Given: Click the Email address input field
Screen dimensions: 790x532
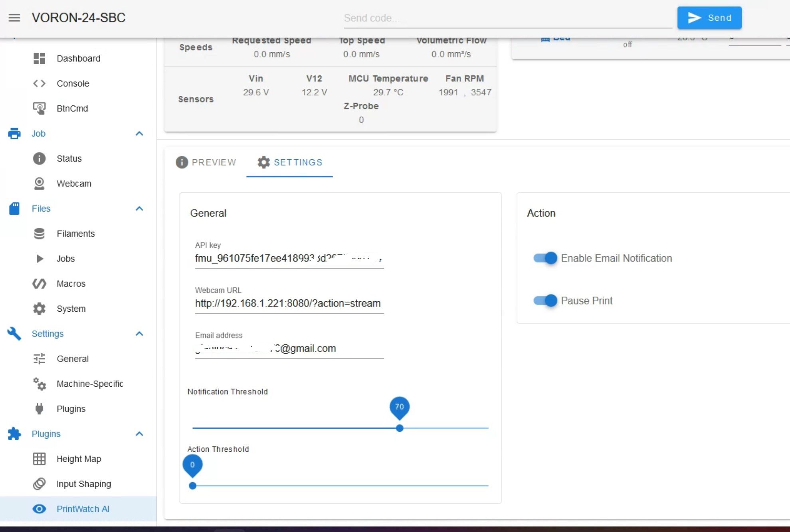Looking at the screenshot, I should pos(289,348).
